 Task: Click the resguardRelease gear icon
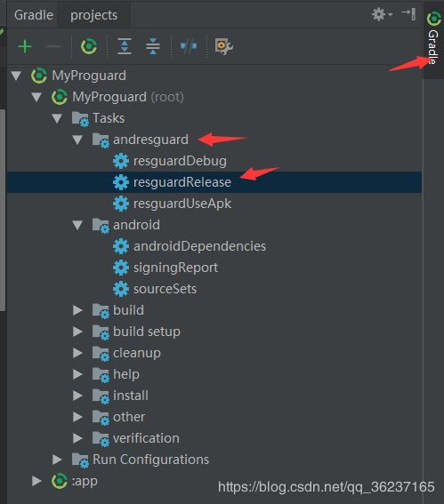[121, 182]
